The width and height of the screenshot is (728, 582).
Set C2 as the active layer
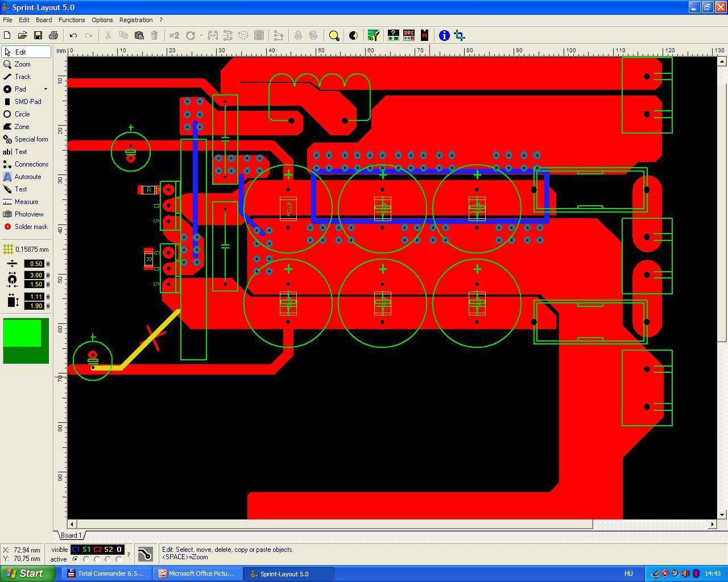coord(97,559)
